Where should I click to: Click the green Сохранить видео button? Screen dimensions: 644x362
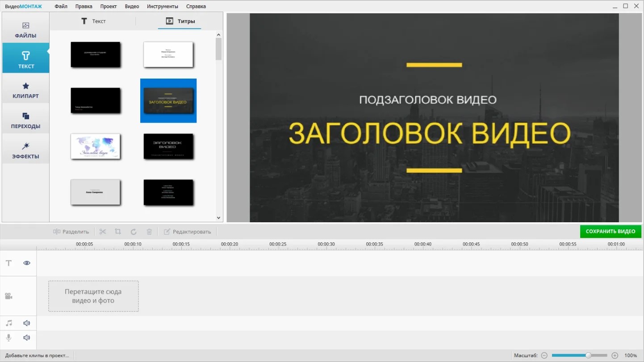pyautogui.click(x=611, y=232)
